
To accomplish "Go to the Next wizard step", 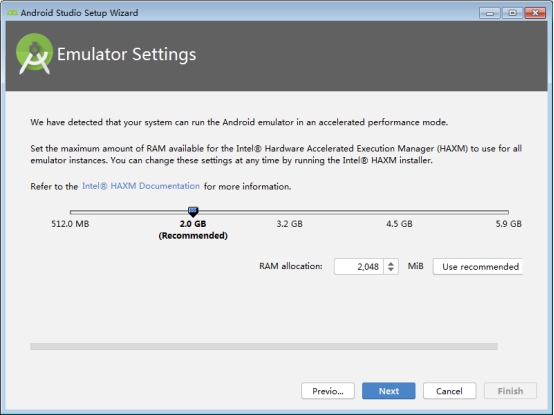I will [x=389, y=391].
